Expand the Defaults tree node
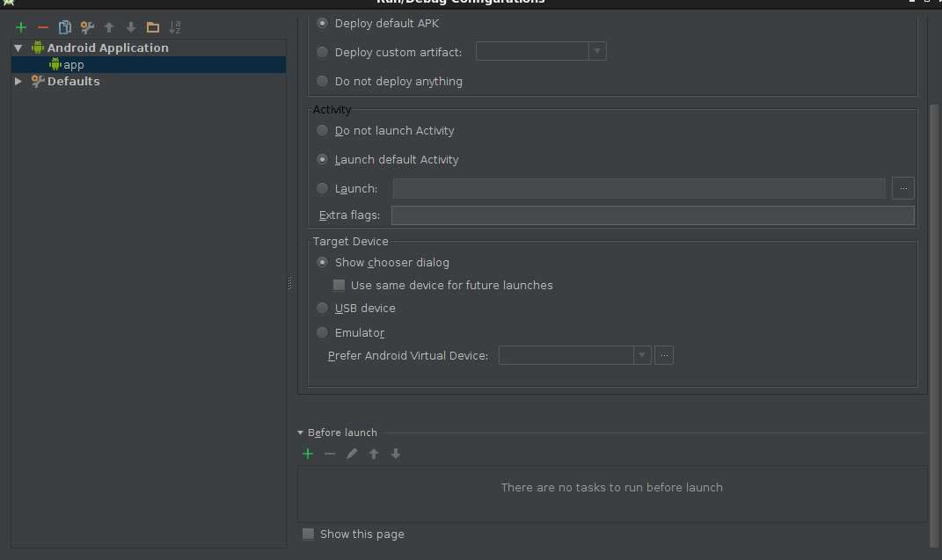 click(x=18, y=81)
